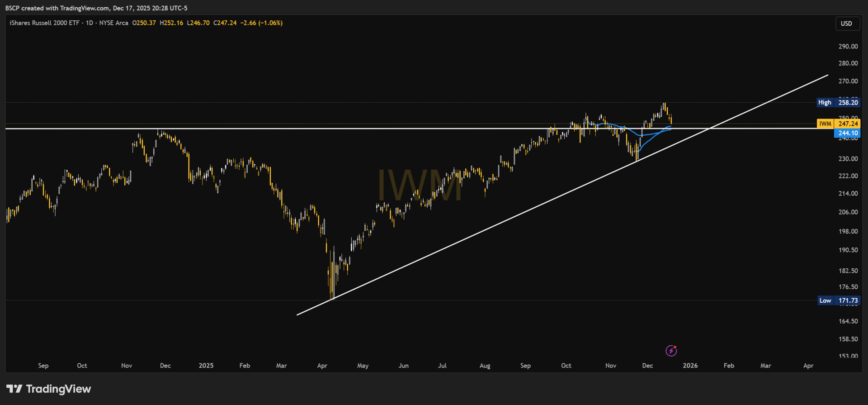Screen dimensions: 868x405
Task: Click the 270.00 price axis label
Action: click(x=848, y=81)
